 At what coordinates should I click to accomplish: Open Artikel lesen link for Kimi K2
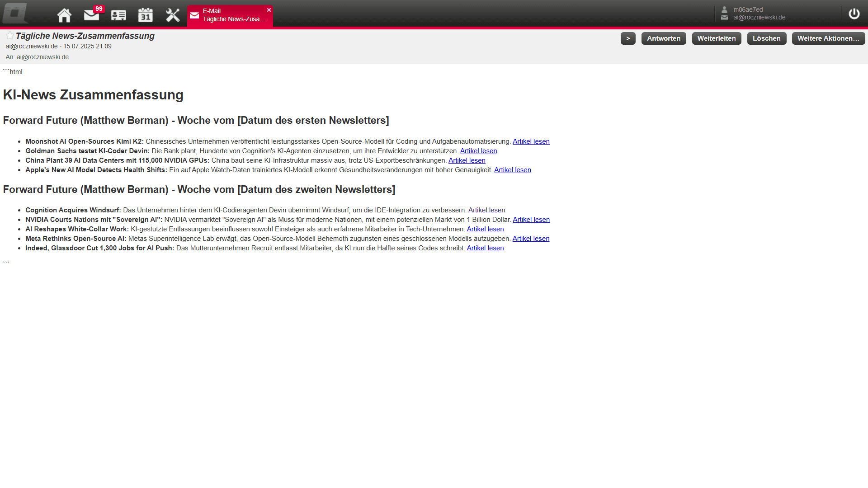[531, 141]
